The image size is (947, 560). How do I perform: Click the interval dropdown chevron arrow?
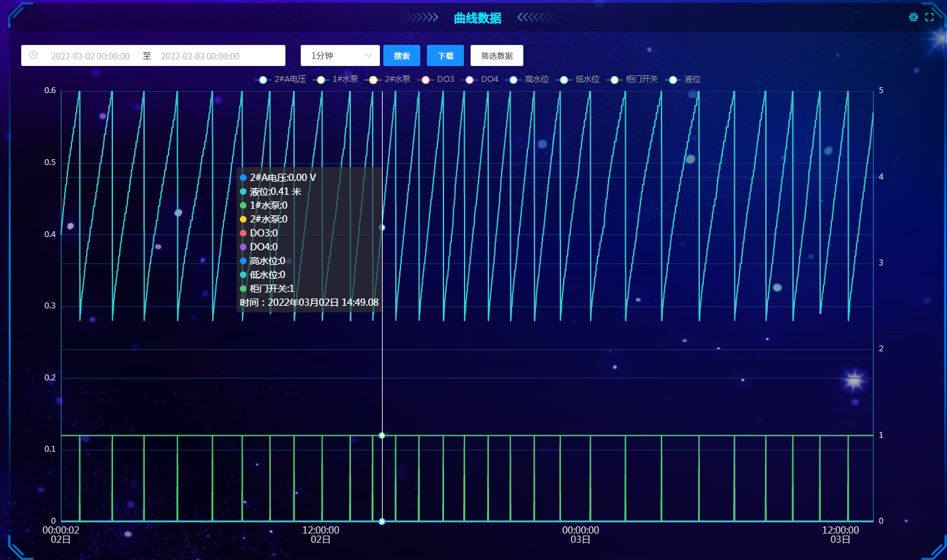[369, 55]
